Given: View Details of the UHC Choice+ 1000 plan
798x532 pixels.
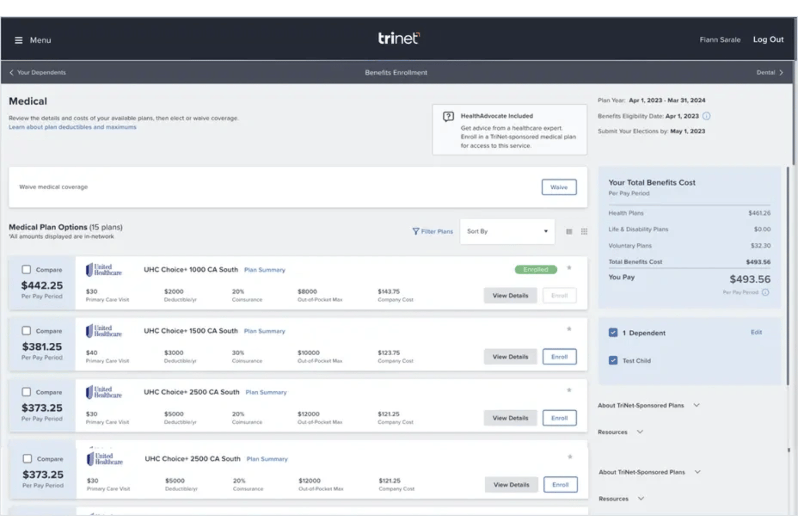Looking at the screenshot, I should pyautogui.click(x=511, y=295).
